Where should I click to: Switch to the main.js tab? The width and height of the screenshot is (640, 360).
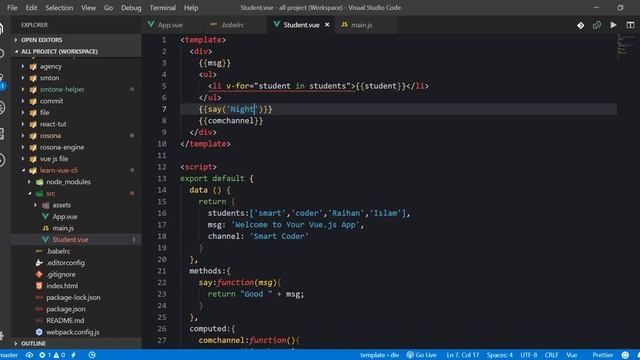(x=362, y=25)
